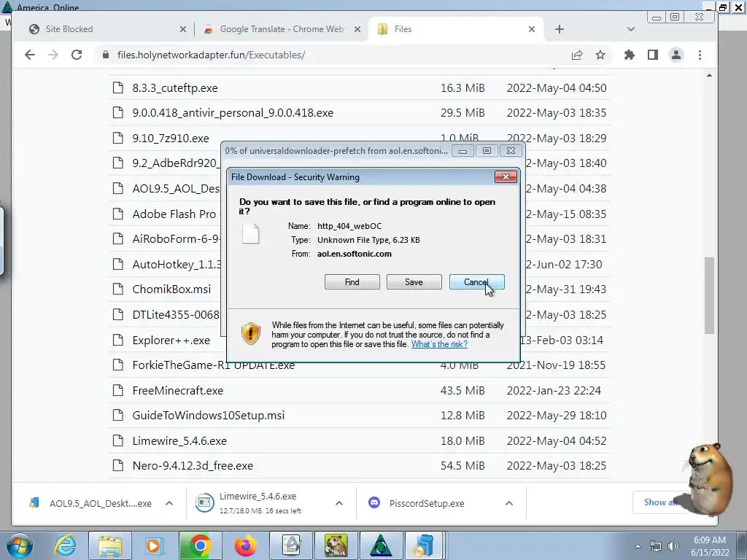
Task: Click Explorer++.exe in file listing
Action: [x=171, y=340]
